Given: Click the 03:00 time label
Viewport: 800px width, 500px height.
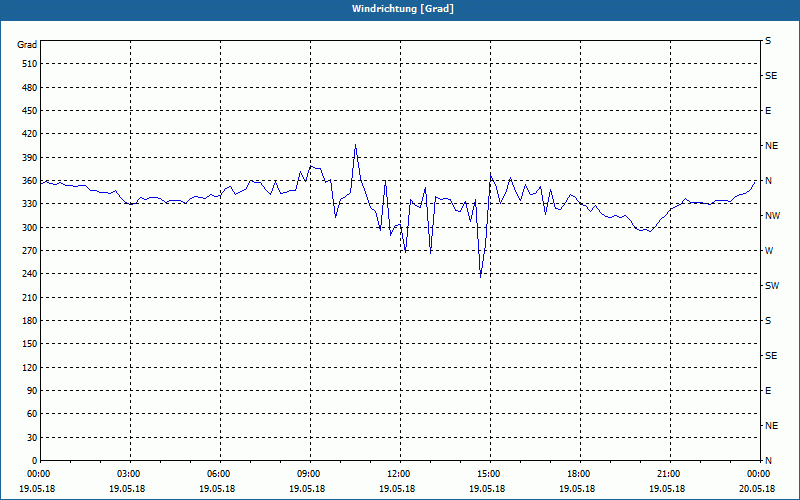Looking at the screenshot, I should point(130,474).
